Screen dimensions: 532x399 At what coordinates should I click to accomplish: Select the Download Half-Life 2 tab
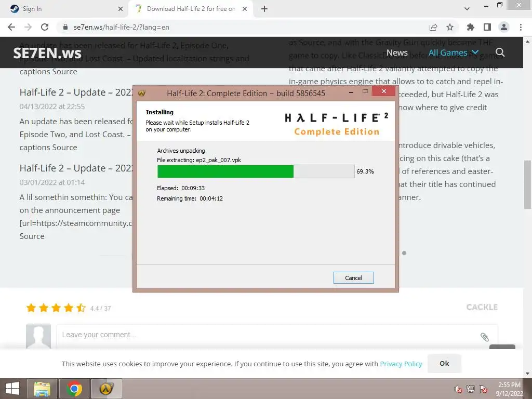(x=191, y=9)
